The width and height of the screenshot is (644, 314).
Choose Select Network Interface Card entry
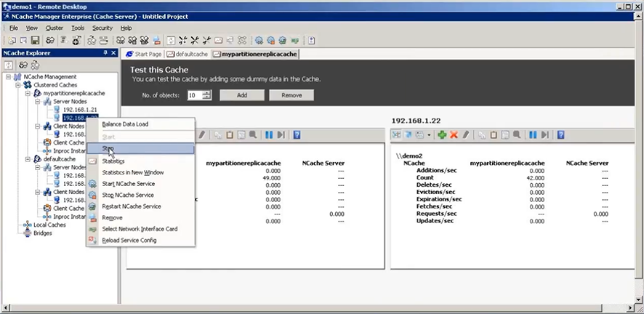click(140, 229)
